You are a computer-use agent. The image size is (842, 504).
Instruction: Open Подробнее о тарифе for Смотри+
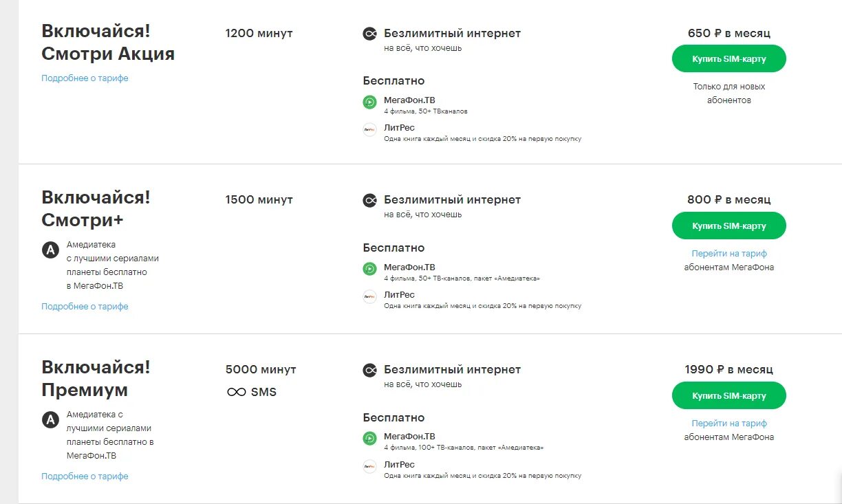coord(85,307)
